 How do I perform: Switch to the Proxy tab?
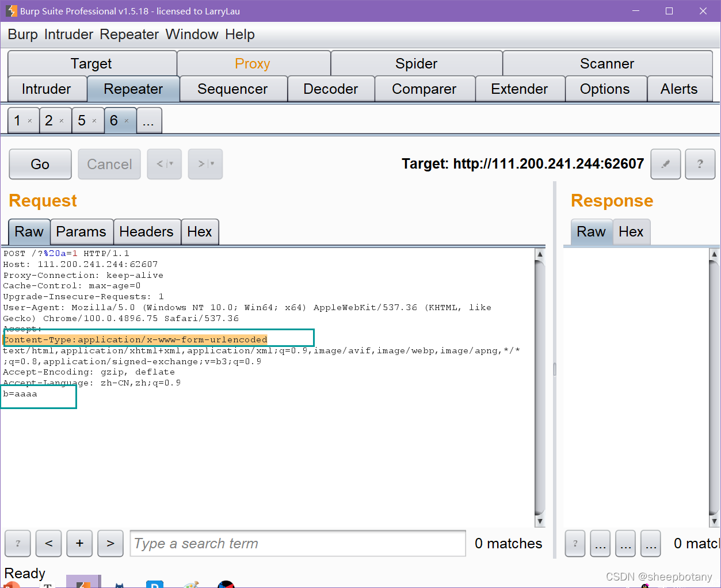pyautogui.click(x=253, y=63)
